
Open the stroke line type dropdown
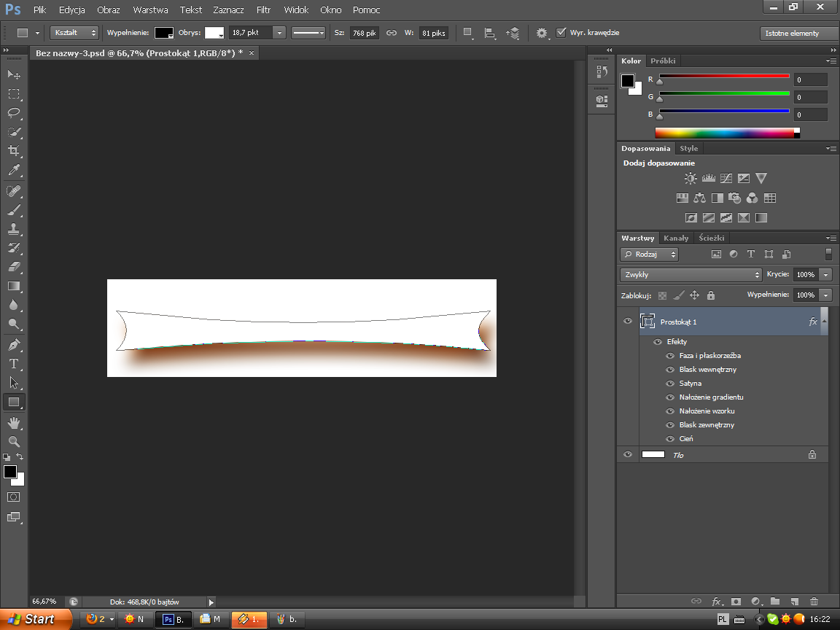click(x=308, y=33)
